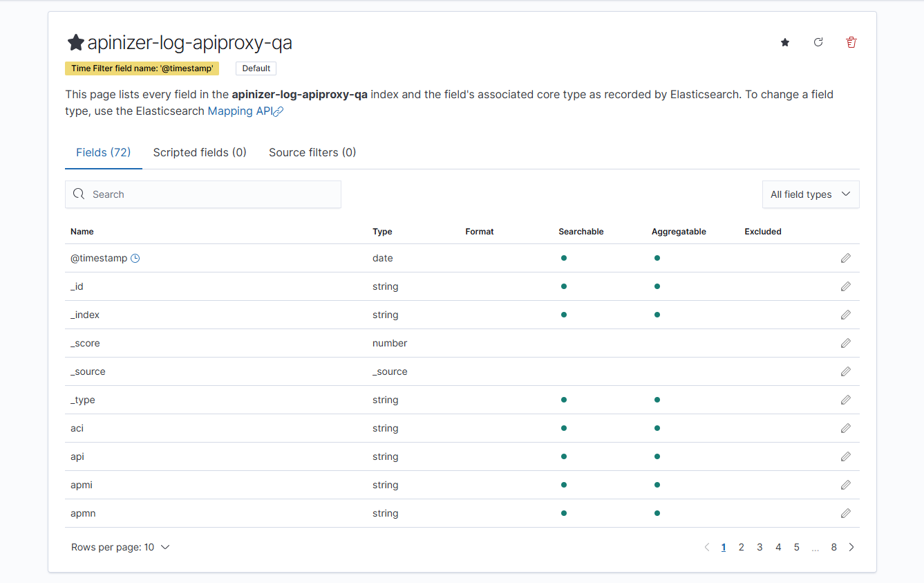The image size is (924, 583).
Task: Refresh the field list
Action: click(818, 42)
